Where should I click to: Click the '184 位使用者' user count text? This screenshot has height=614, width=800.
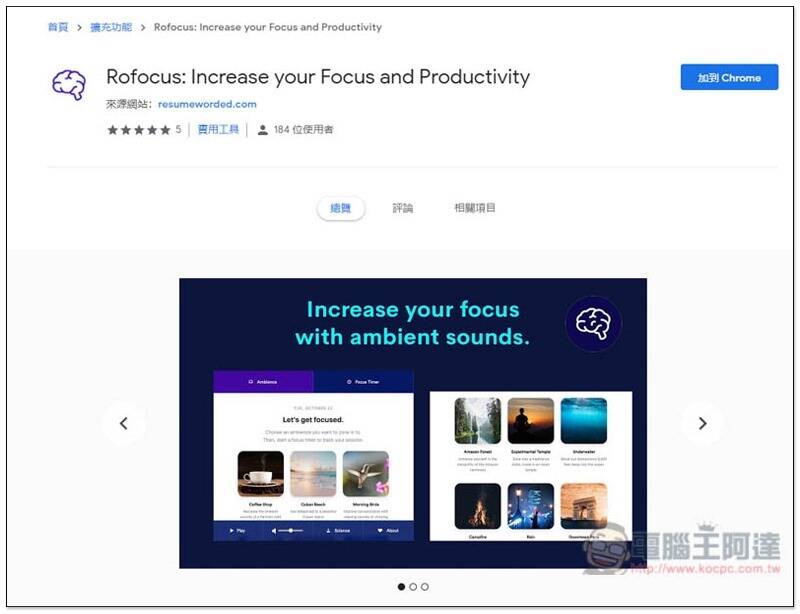pyautogui.click(x=303, y=130)
